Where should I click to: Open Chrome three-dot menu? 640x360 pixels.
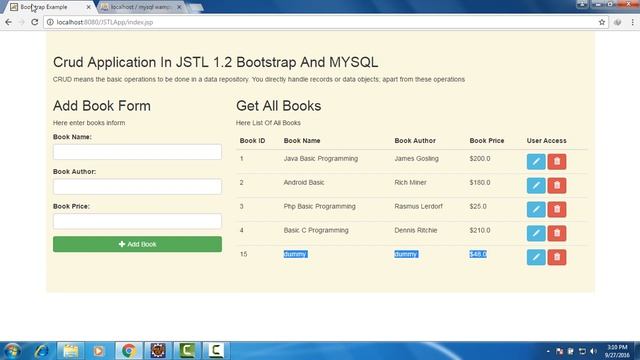[x=633, y=22]
